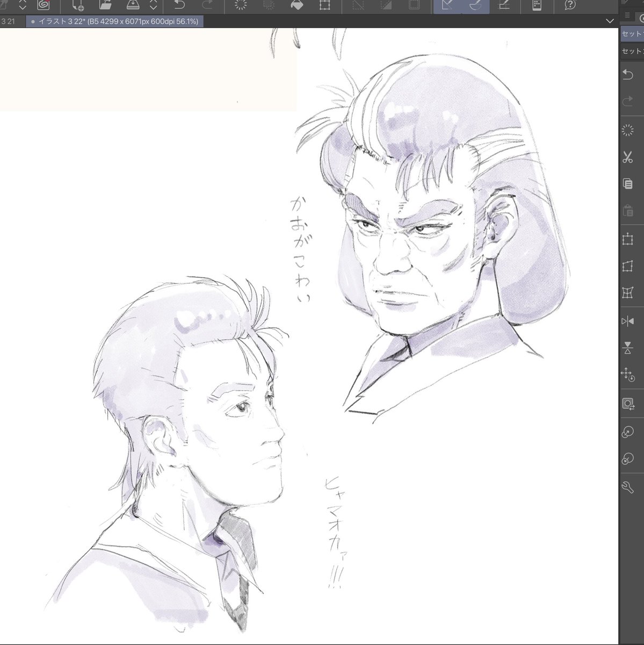Open Quick Access settings wrench icon
The height and width of the screenshot is (645, 644).
[x=627, y=488]
